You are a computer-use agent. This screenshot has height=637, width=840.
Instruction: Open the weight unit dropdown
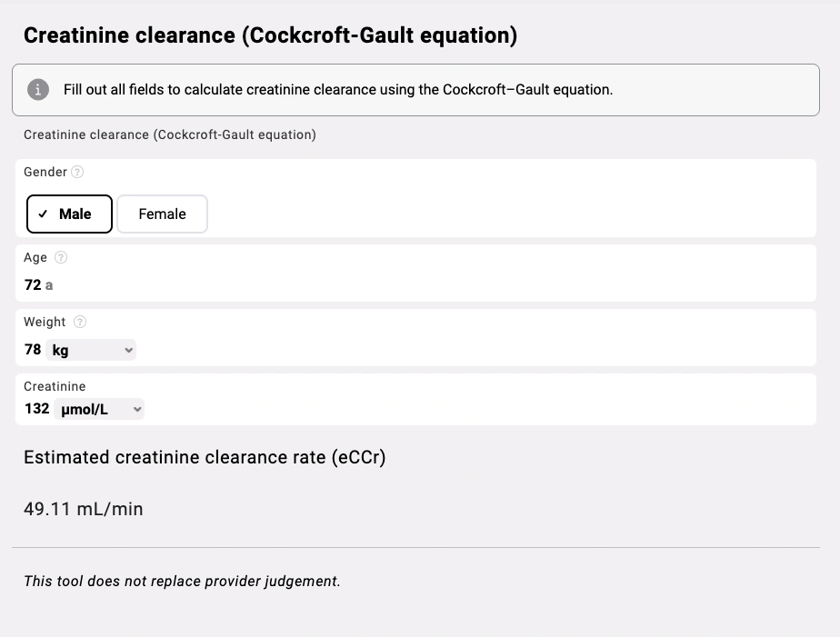coord(91,349)
